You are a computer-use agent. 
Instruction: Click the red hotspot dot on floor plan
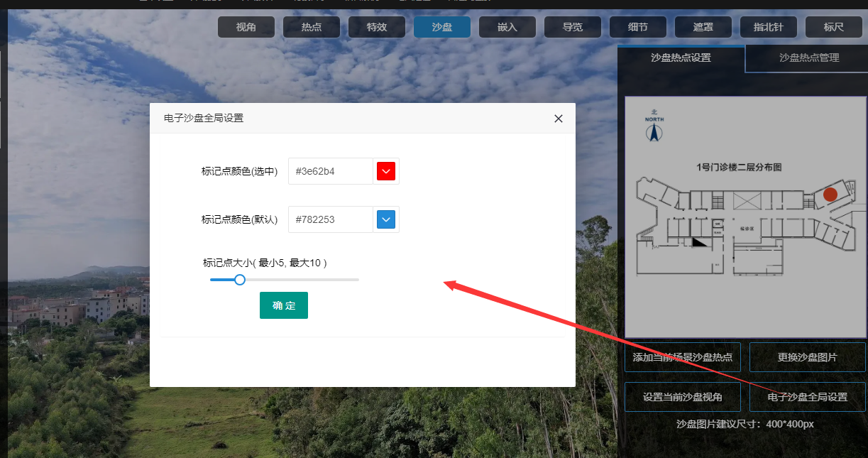[830, 194]
